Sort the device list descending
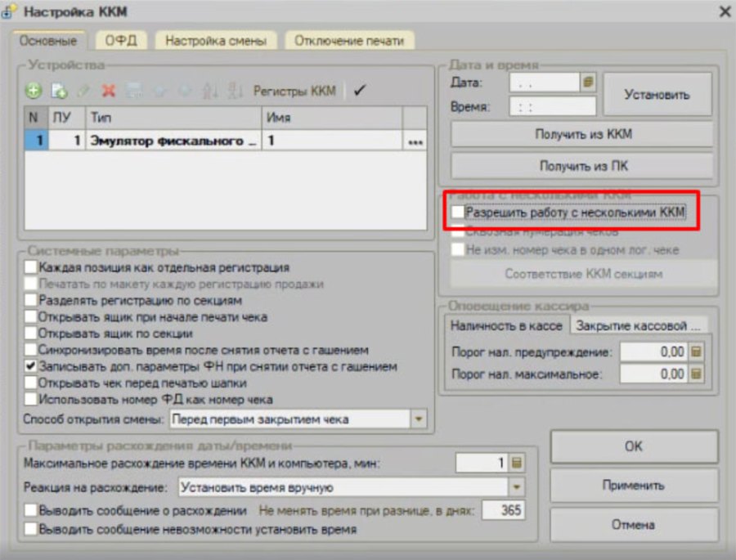This screenshot has width=736, height=560. 235,91
